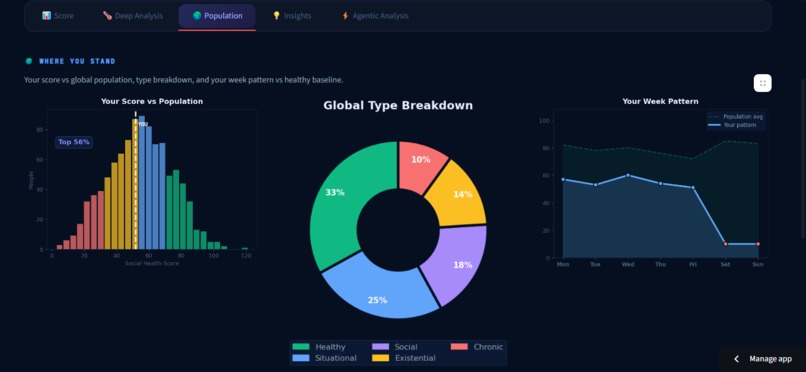This screenshot has height=372, width=806.
Task: Click the Population tab globe icon
Action: (197, 16)
